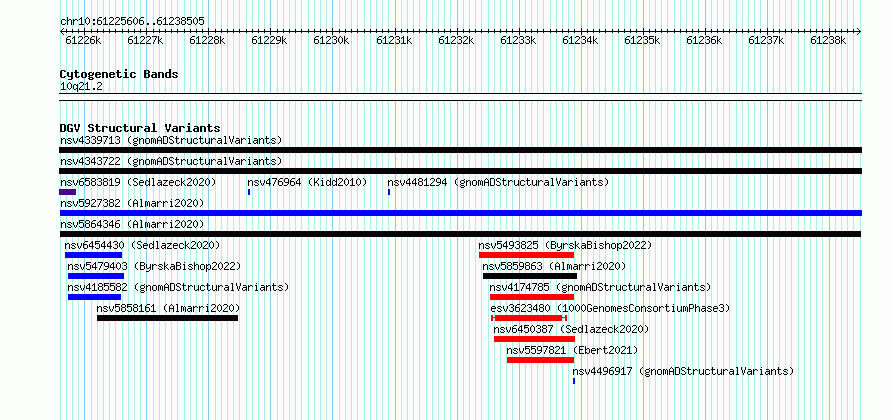Viewport: 890px width, 420px height.
Task: Click the 61235k ruler position
Action: (x=642, y=40)
